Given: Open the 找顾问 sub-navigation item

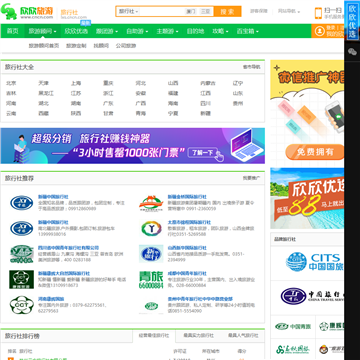Looking at the screenshot, I should [x=101, y=46].
